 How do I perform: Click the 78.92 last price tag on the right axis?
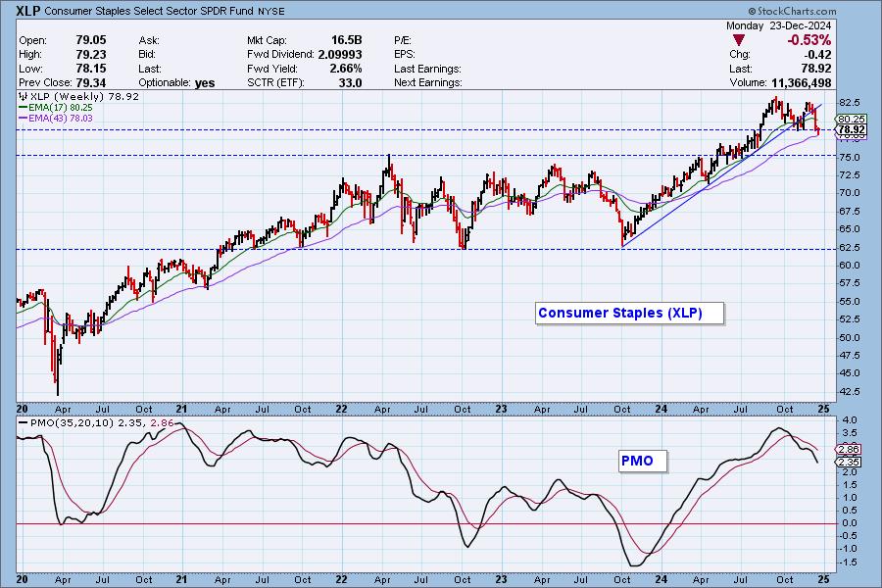point(851,130)
